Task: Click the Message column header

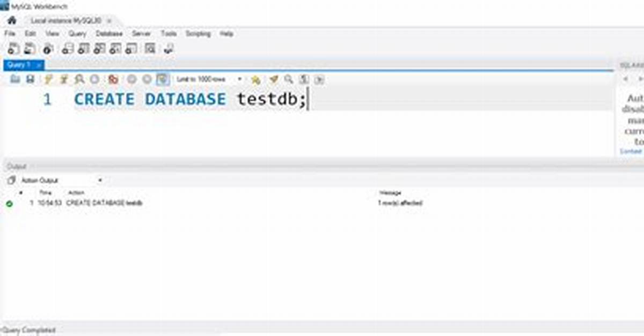Action: coord(390,192)
